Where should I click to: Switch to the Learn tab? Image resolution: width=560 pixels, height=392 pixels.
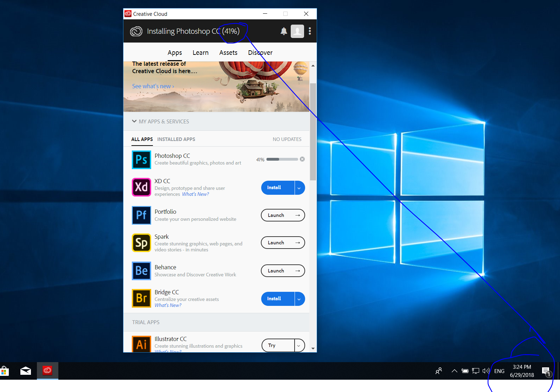pyautogui.click(x=200, y=53)
